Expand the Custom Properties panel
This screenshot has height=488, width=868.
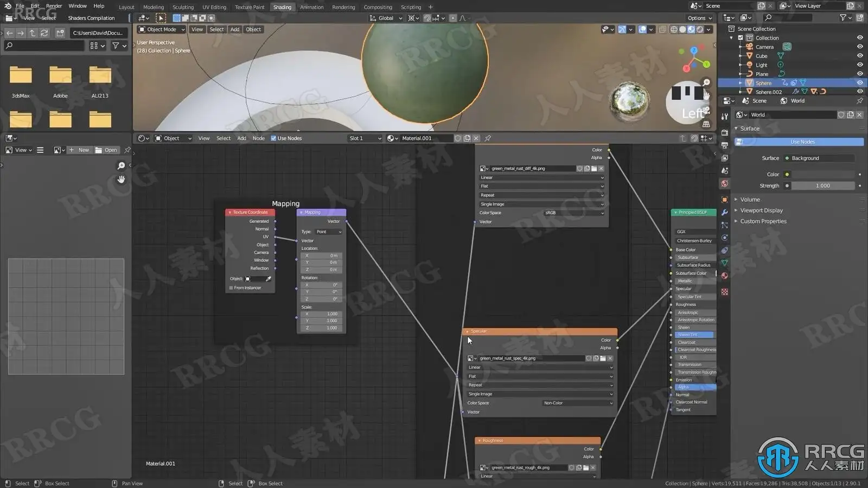(763, 221)
